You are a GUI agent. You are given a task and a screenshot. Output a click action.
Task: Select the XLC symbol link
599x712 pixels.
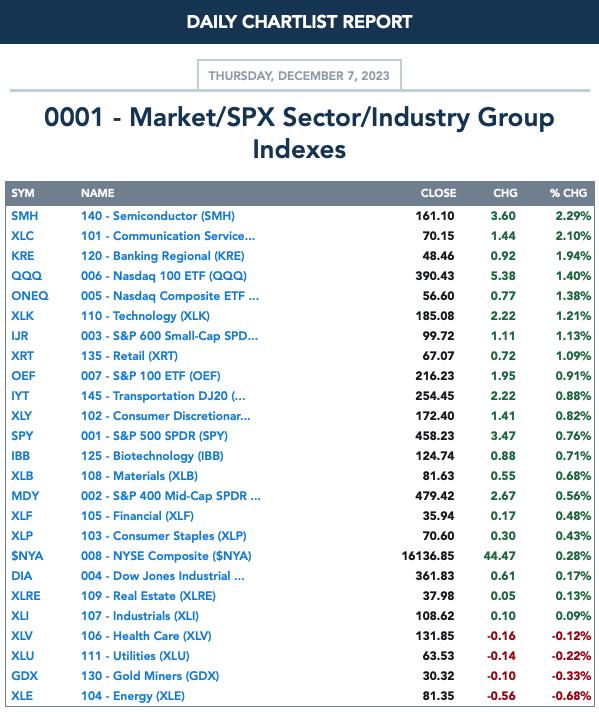click(22, 236)
